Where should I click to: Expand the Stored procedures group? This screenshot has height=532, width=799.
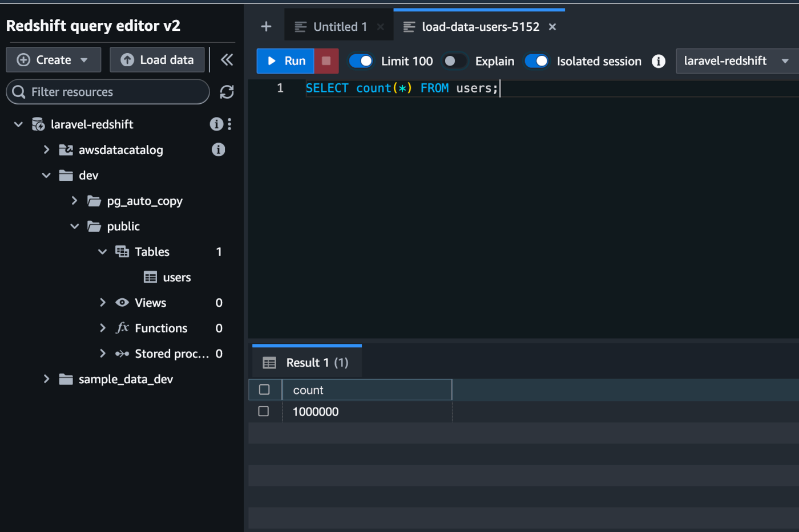(x=102, y=354)
